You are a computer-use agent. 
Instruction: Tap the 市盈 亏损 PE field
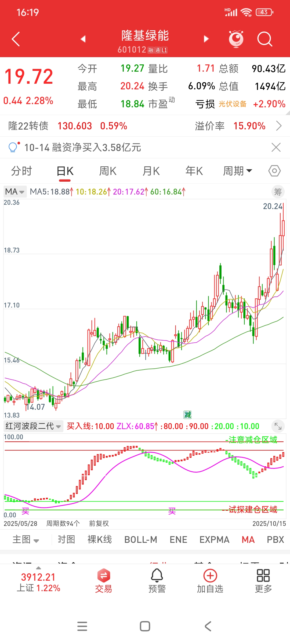182,104
